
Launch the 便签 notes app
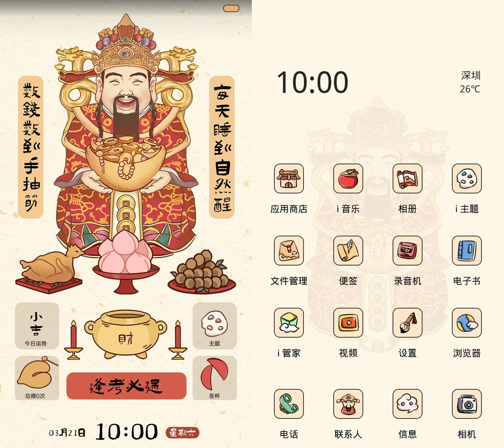tap(348, 250)
